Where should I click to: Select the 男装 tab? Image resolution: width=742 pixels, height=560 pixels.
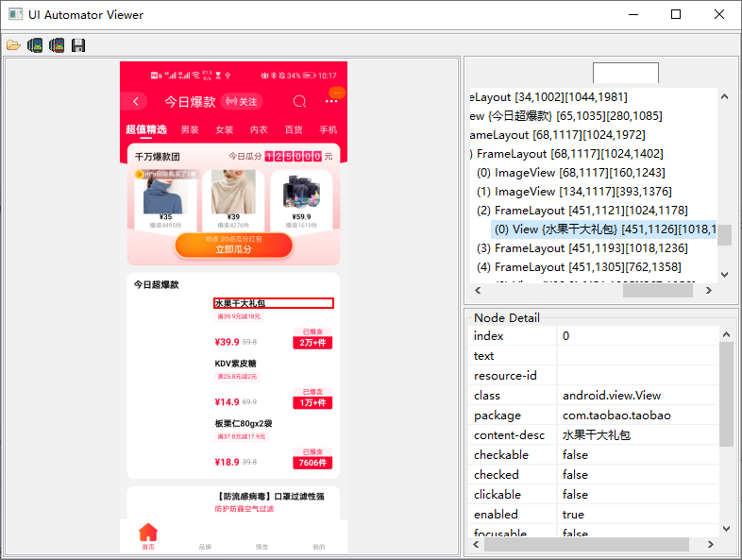click(190, 129)
